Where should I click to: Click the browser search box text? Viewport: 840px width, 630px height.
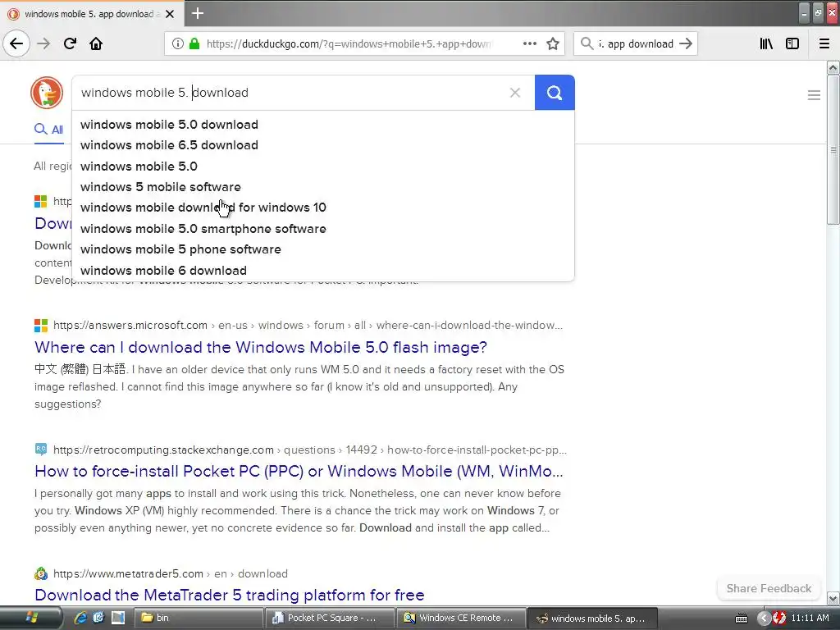636,44
